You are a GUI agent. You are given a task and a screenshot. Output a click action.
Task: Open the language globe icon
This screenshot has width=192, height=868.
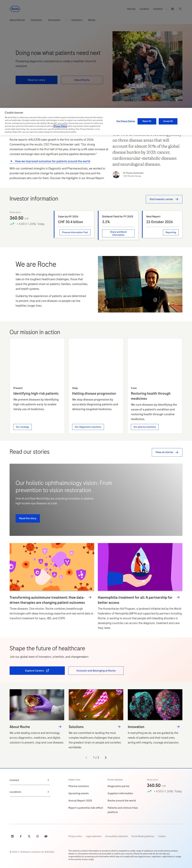tap(172, 9)
